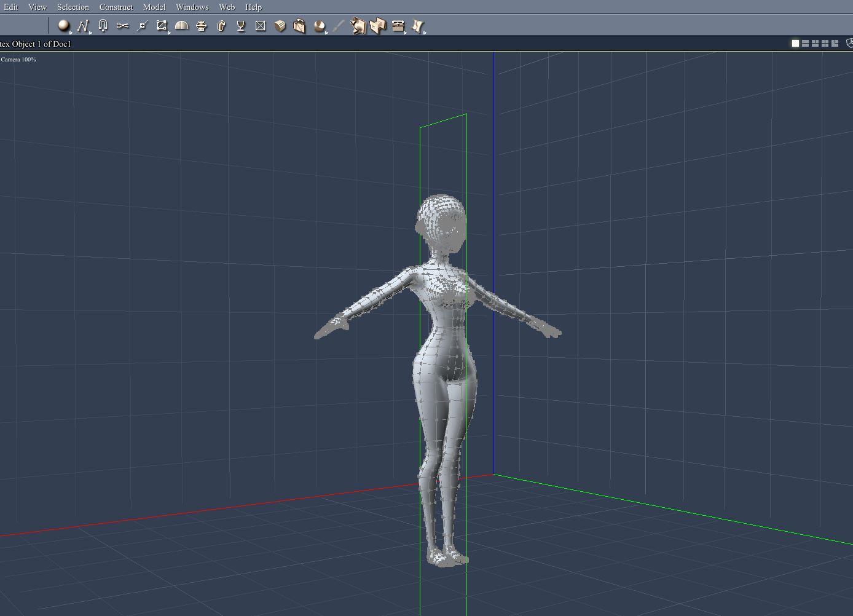Select the solid cube tool icon
Viewport: 853px width, 616px height.
(280, 26)
